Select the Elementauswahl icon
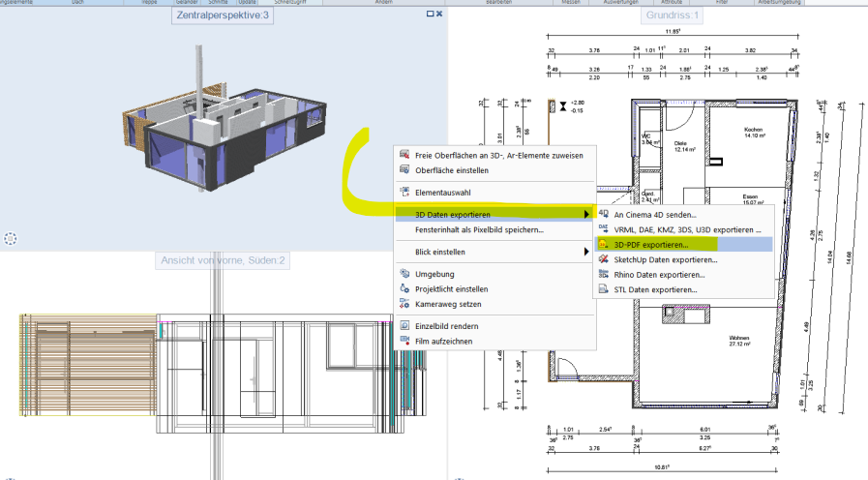The image size is (868, 480). tap(404, 193)
